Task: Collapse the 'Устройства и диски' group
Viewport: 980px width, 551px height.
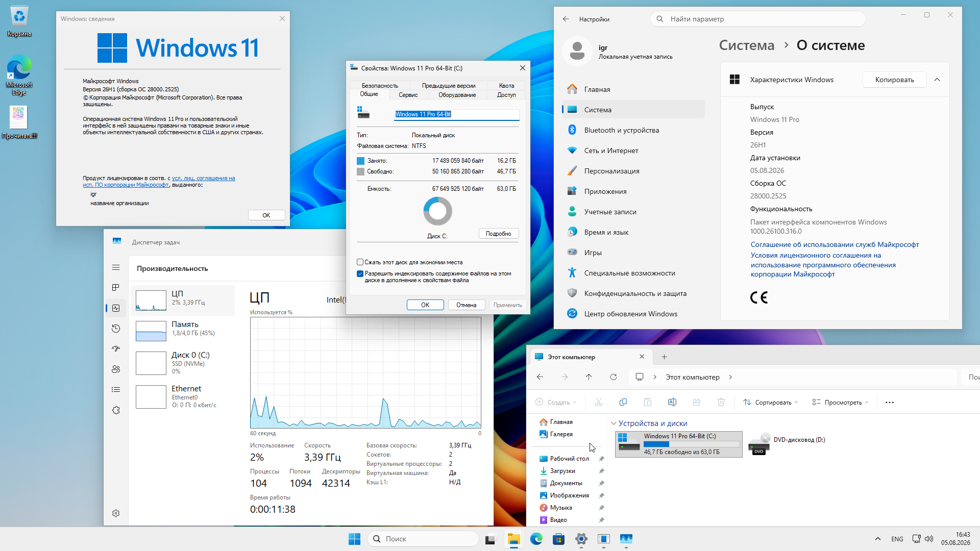Action: point(614,423)
